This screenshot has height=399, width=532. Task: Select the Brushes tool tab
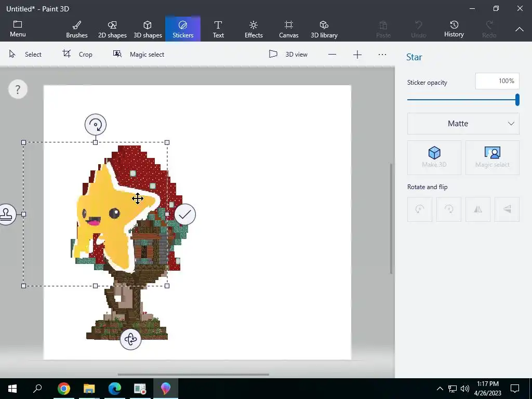tap(77, 29)
